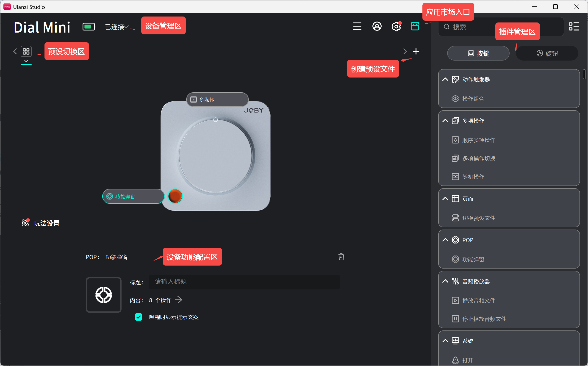This screenshot has width=588, height=366.
Task: Open the 已连接 device dropdown
Action: click(117, 27)
